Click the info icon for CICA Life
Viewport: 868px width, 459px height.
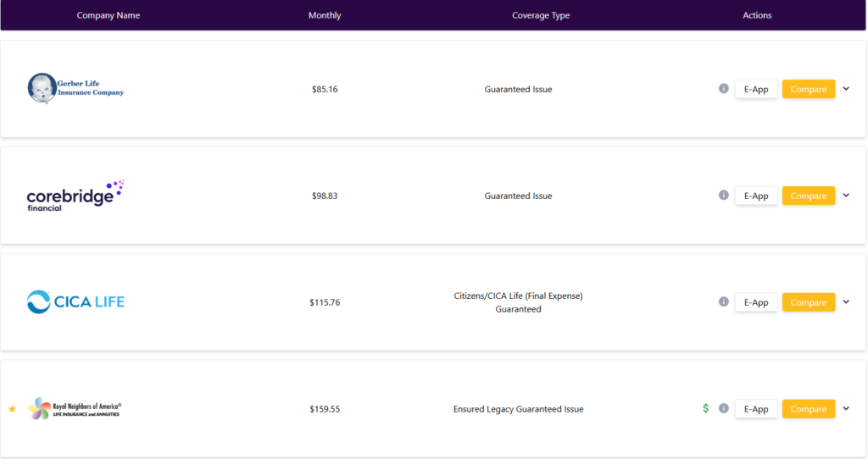[x=724, y=301]
